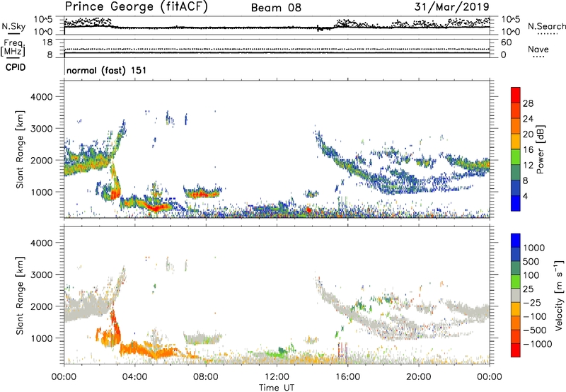Click the "normal (fast) 151" mode text
The width and height of the screenshot is (566, 392).
click(107, 70)
